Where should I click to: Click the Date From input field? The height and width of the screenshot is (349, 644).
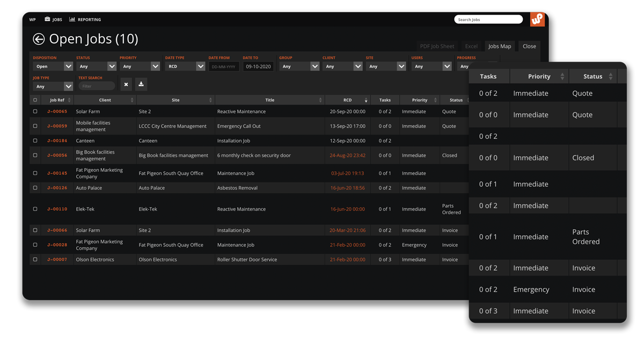click(224, 67)
